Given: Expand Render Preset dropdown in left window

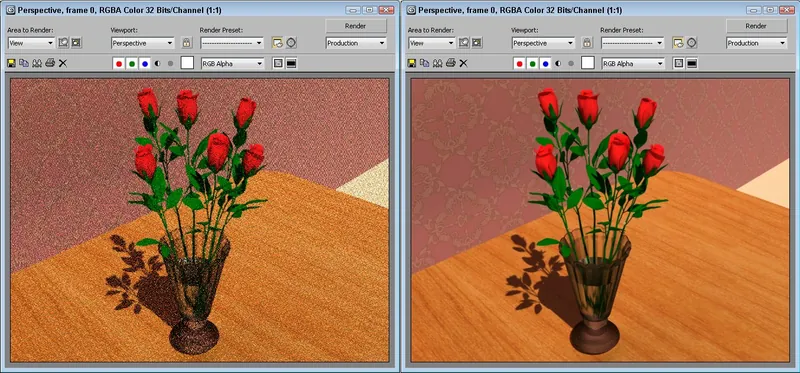Looking at the screenshot, I should [232, 43].
